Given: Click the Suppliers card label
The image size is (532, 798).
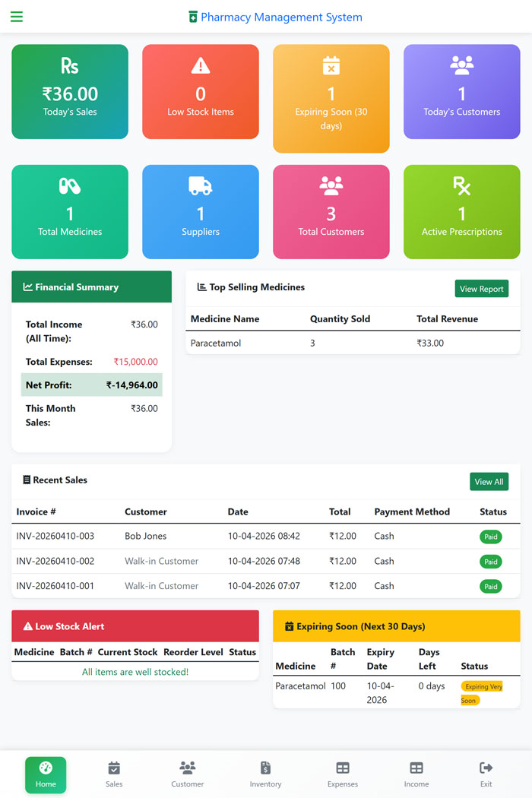Looking at the screenshot, I should 201,232.
